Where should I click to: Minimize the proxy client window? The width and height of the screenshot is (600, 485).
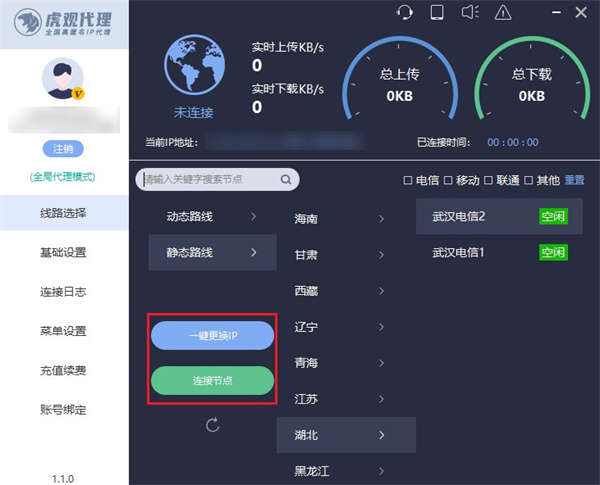[x=556, y=13]
